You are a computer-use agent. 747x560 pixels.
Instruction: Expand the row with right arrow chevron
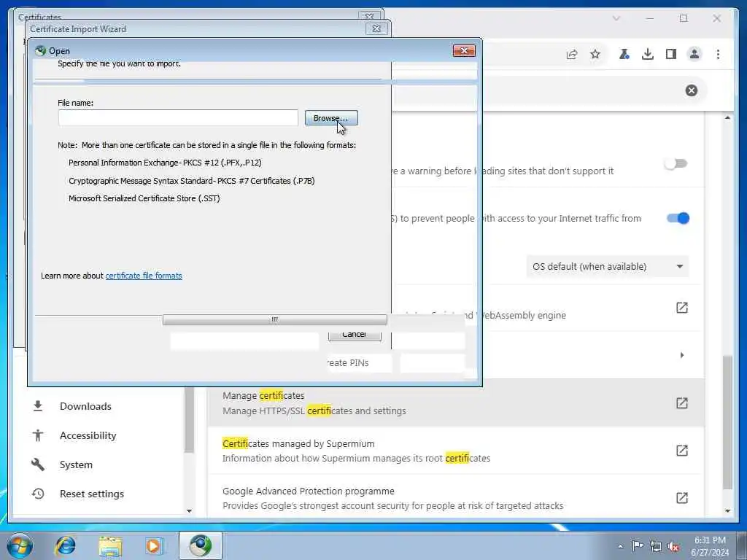coord(682,355)
